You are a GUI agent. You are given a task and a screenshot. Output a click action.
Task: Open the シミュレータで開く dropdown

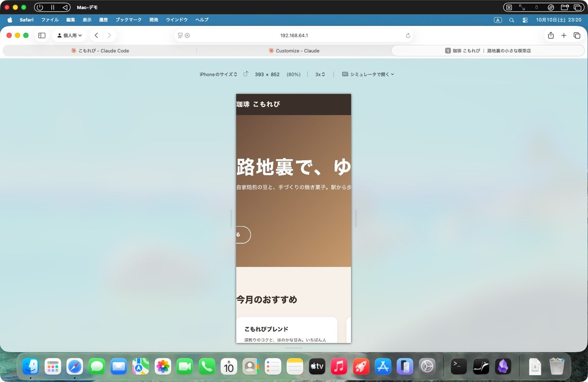coord(368,75)
